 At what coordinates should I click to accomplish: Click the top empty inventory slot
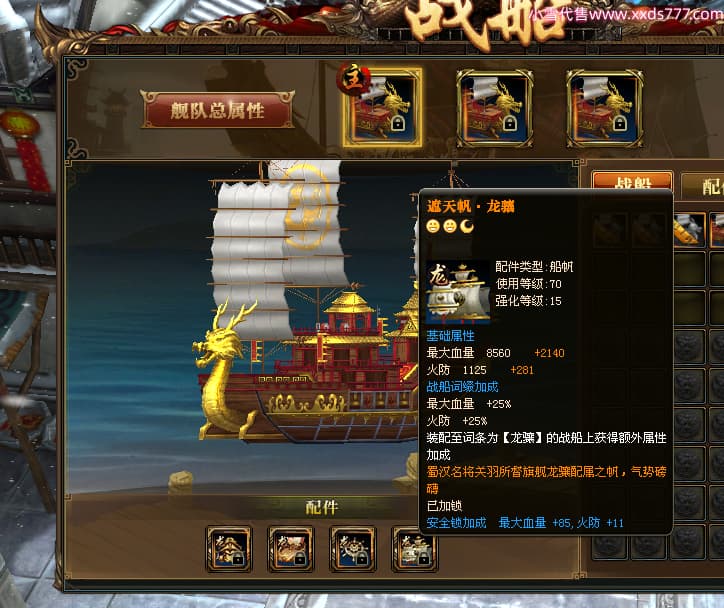(688, 269)
